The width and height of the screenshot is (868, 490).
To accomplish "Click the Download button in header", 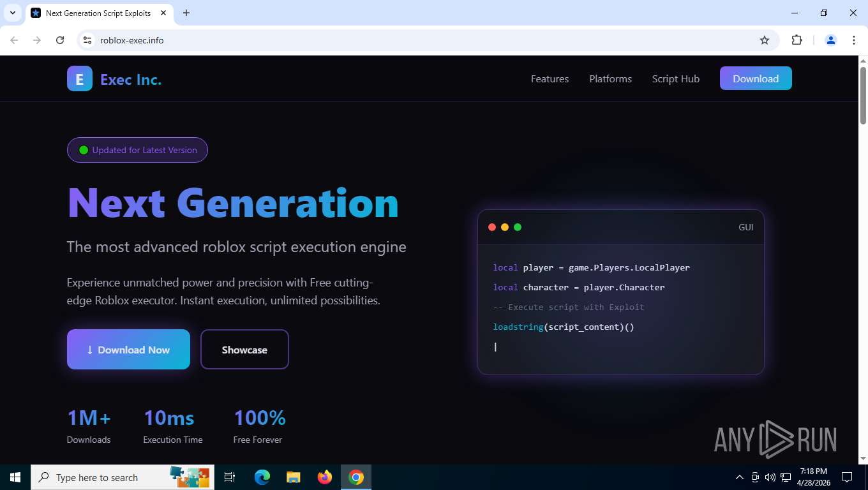I will tap(756, 78).
